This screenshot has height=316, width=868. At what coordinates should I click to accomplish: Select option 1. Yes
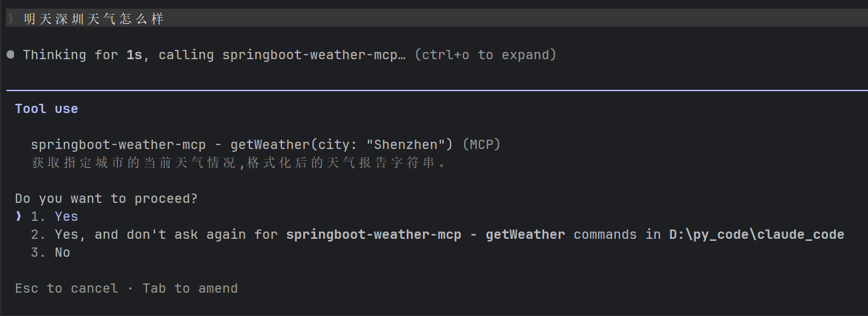click(55, 216)
